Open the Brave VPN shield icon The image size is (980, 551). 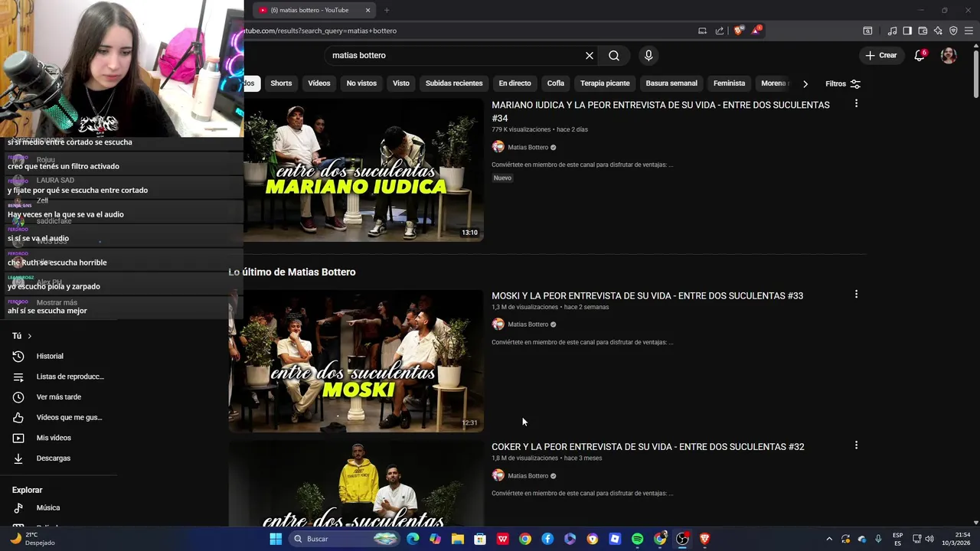coord(953,31)
